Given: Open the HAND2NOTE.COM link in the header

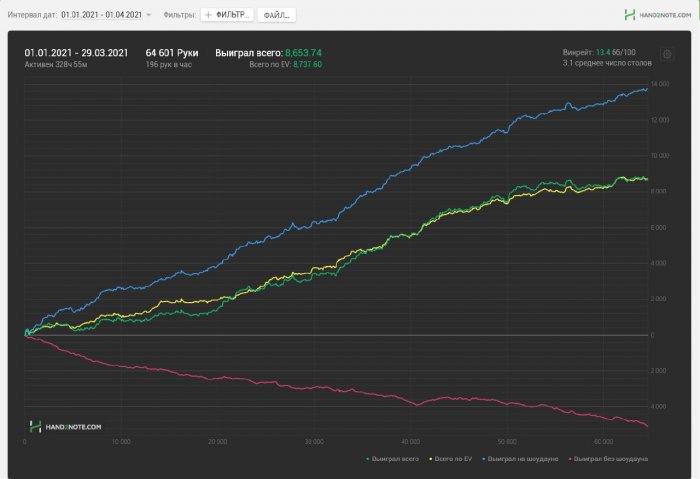Looking at the screenshot, I should pyautogui.click(x=665, y=15).
